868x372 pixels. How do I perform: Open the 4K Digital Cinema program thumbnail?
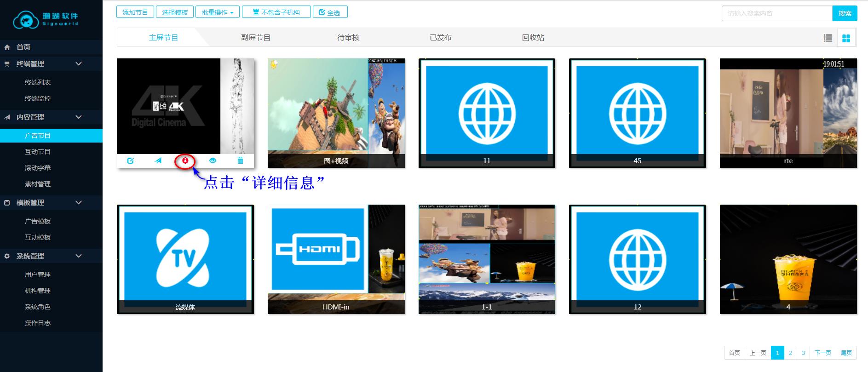click(185, 106)
